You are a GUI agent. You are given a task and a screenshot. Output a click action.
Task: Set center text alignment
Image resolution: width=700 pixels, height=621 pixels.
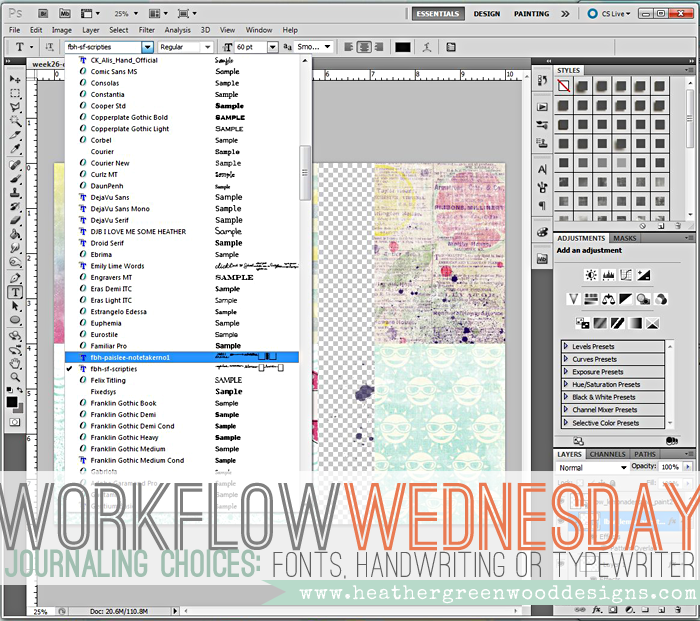coord(364,47)
